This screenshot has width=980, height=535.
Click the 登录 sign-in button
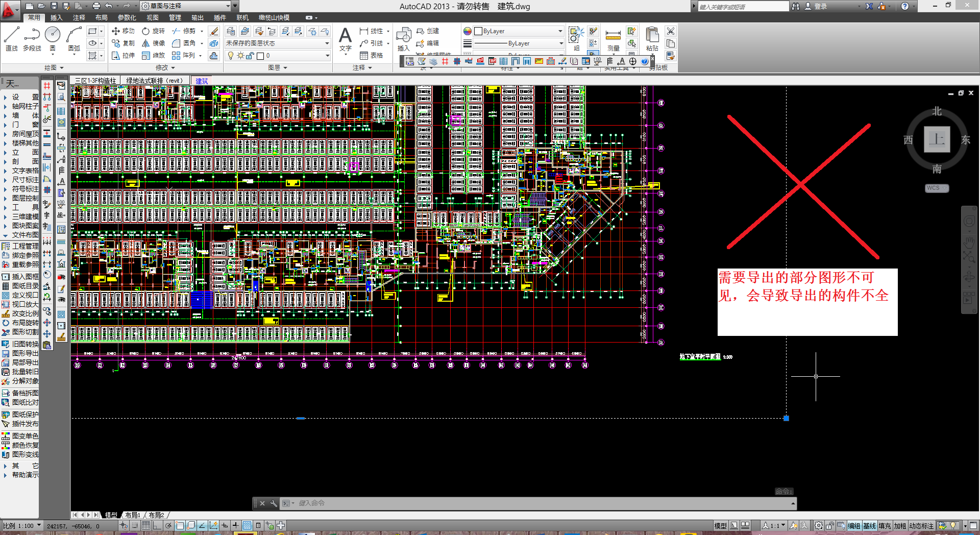(816, 6)
